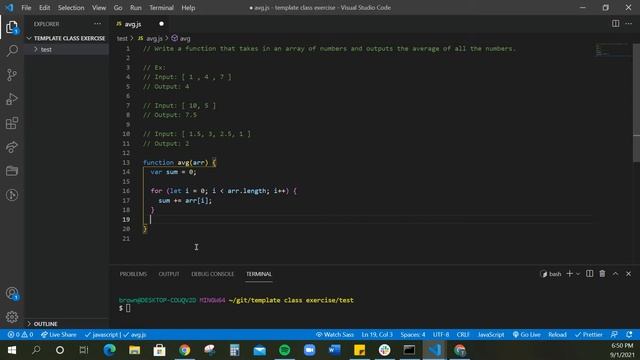Click the avg function breadcrumb
Screen dimensions: 640x360
click(x=181, y=38)
